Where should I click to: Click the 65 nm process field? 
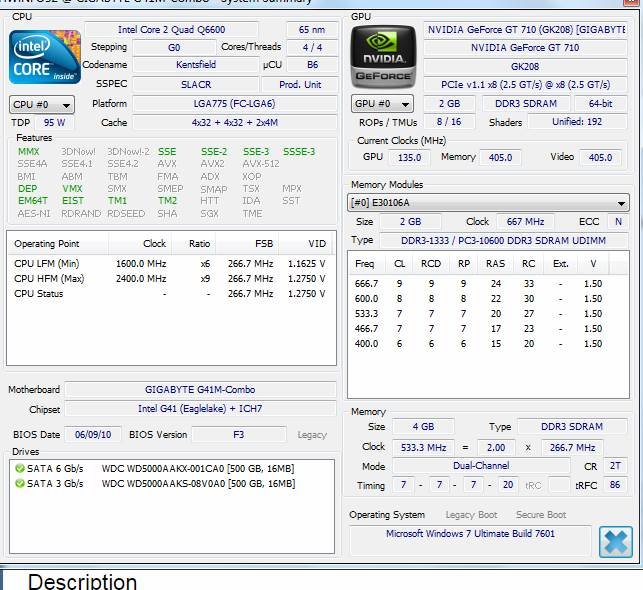pos(312,30)
